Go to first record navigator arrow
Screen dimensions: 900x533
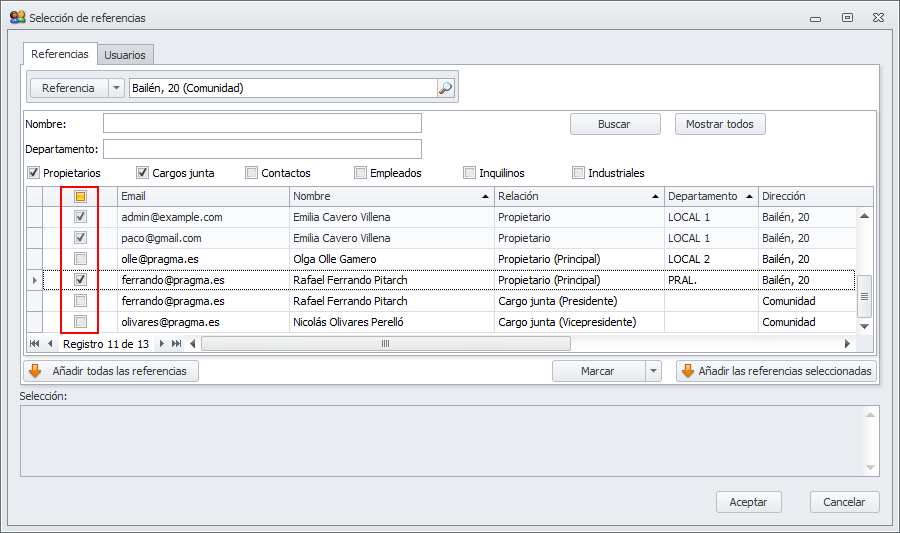point(35,343)
